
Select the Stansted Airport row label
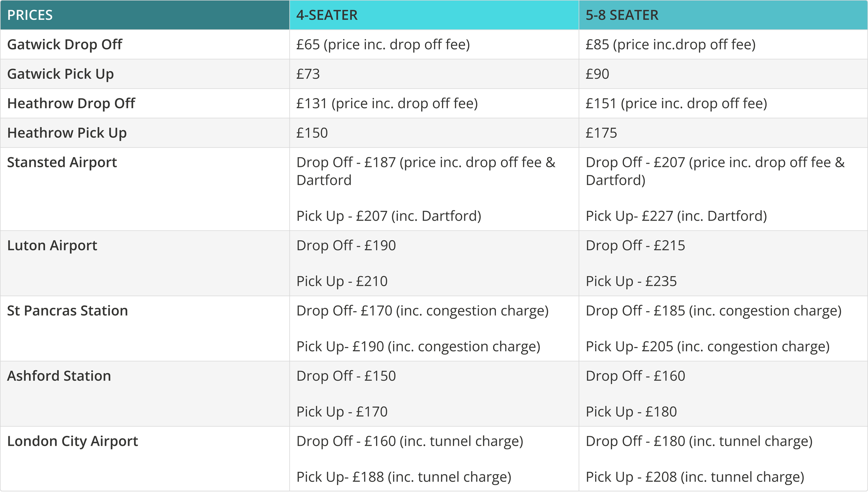[62, 162]
